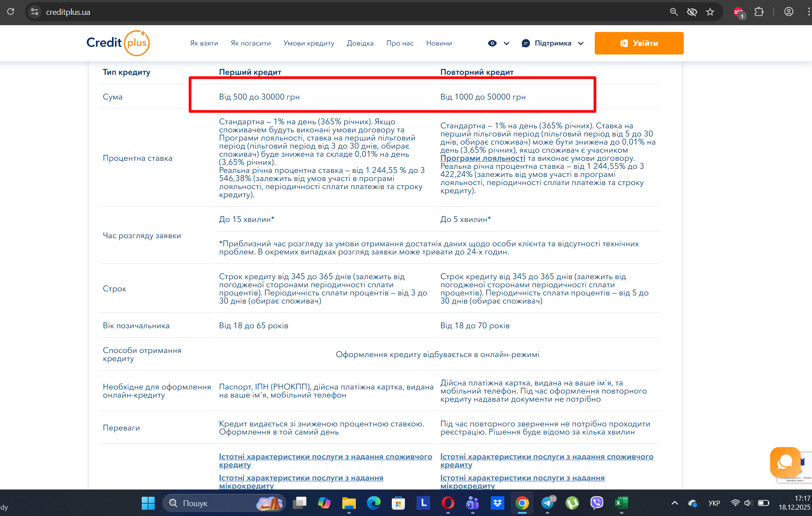Open Microsoft Store from the taskbar
The height and width of the screenshot is (516, 812).
point(398,503)
